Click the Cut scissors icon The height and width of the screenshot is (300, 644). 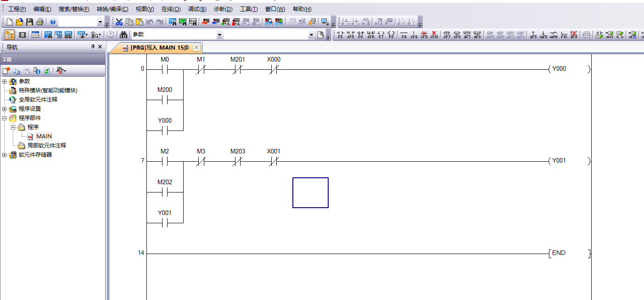pyautogui.click(x=119, y=22)
